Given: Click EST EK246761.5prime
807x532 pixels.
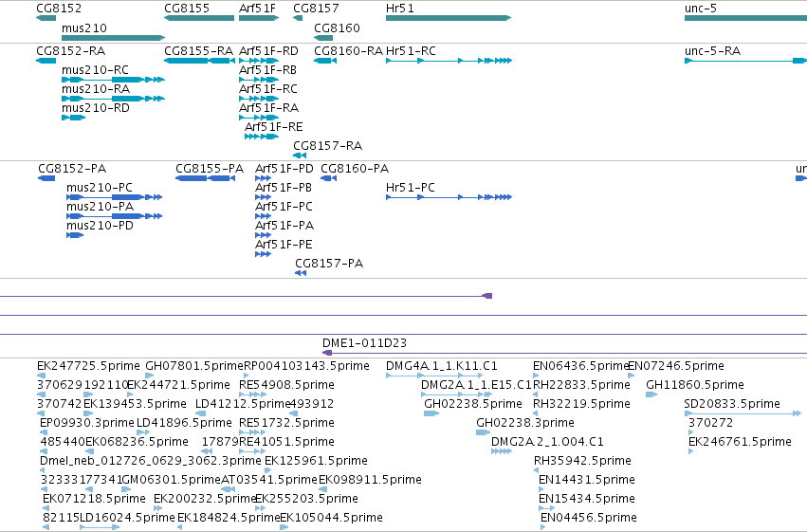Looking at the screenshot, I should [740, 442].
